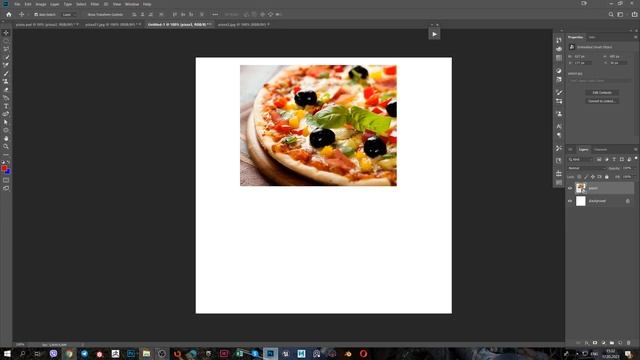Click the play button above the canvas

(x=434, y=34)
